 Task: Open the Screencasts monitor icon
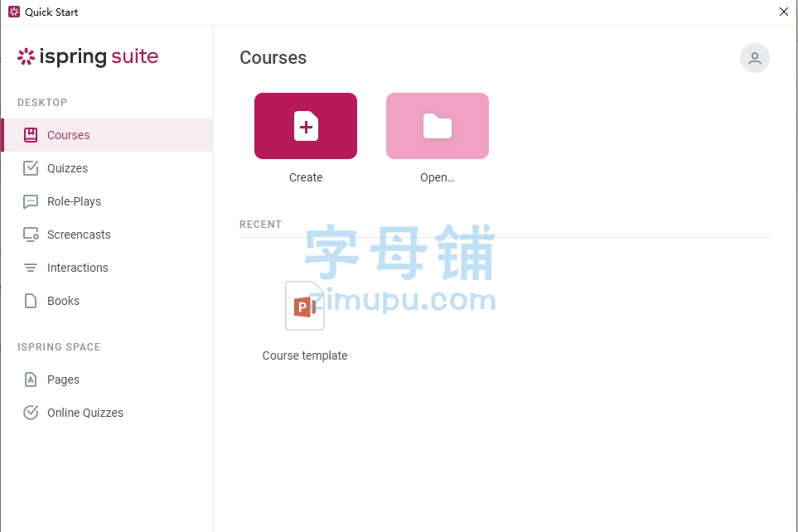31,235
